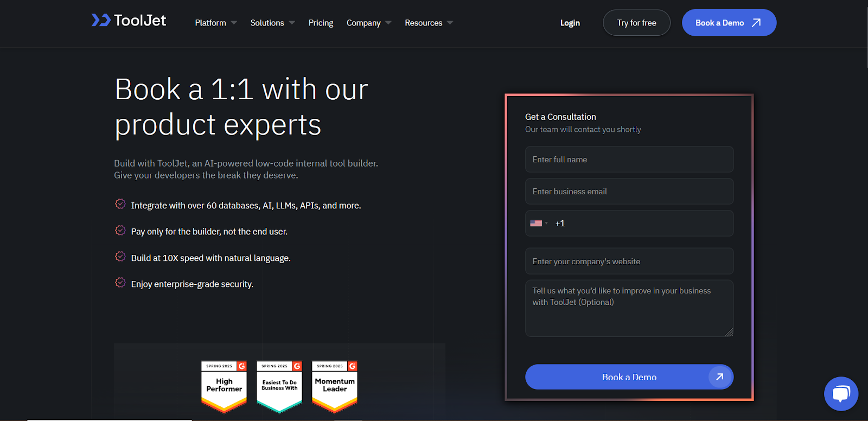Click the G2 Momentum Leader badge
Viewport: 868px width, 421px height.
click(335, 387)
